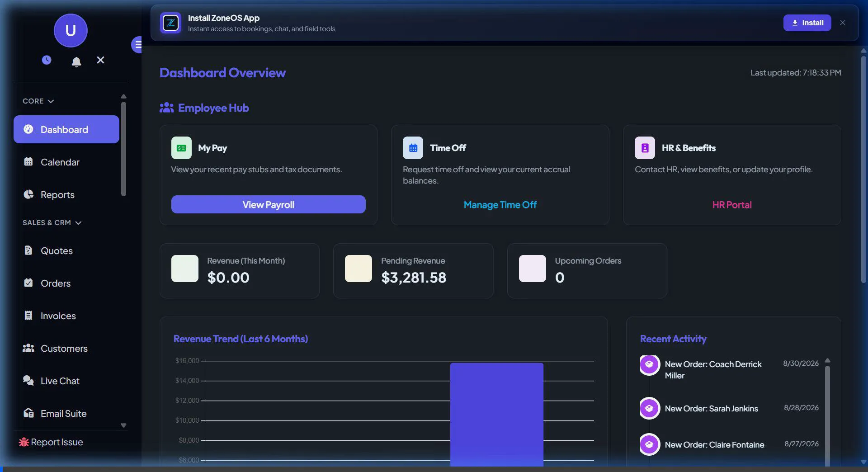Open Calendar from sidebar
Viewport: 868px width, 472px height.
point(66,162)
